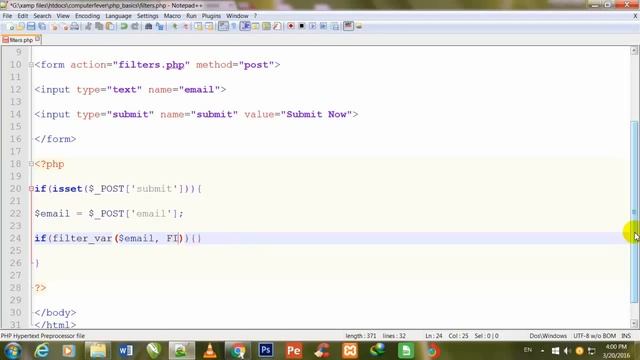640x360 pixels.
Task: Undo the last edit with the Undo arrow
Action: 124,27
